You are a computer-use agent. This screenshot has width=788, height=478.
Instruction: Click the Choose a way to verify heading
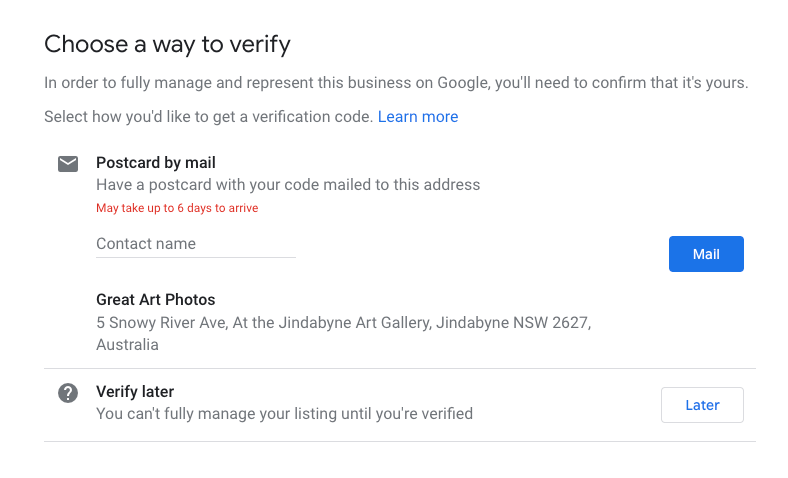[x=167, y=44]
